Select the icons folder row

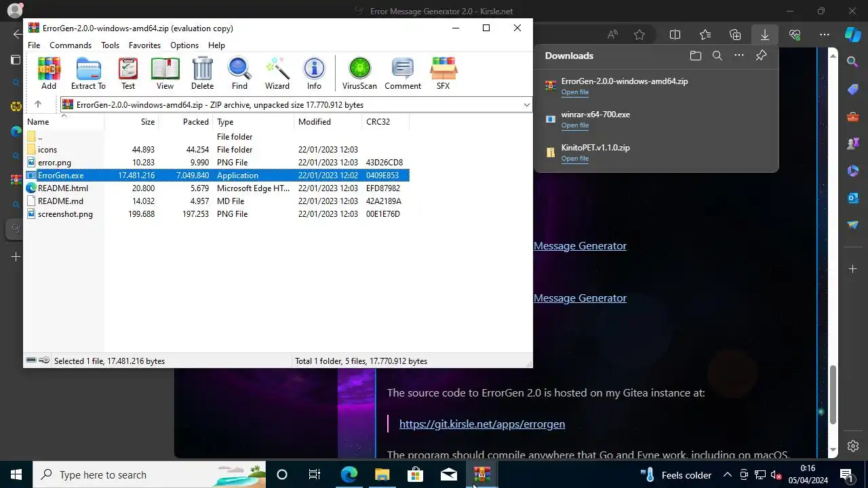(x=216, y=150)
